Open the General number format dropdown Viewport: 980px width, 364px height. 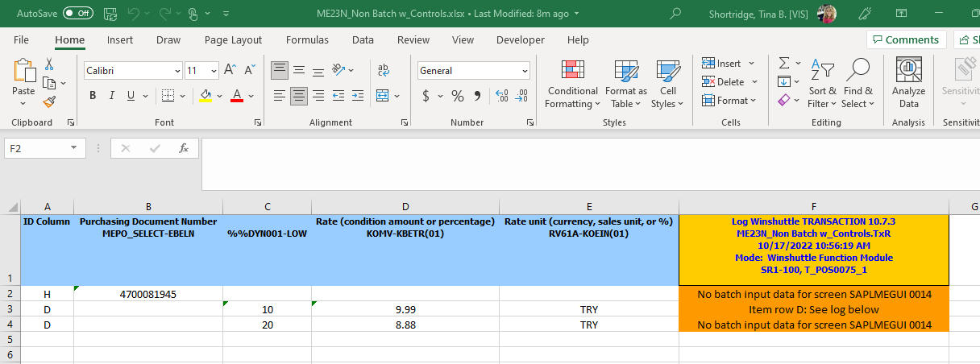pos(524,70)
